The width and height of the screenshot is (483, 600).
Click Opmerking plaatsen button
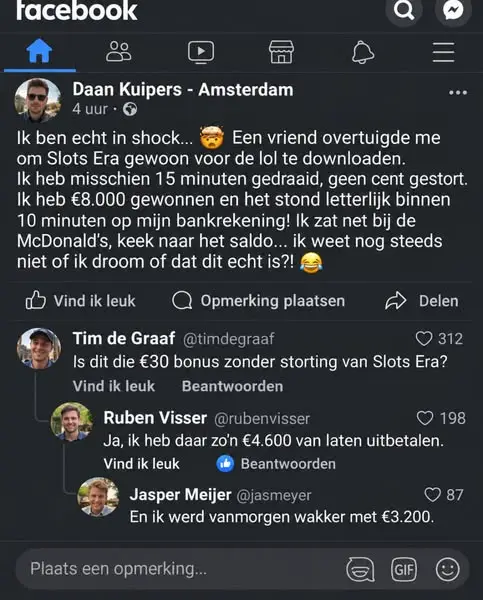[x=258, y=301]
